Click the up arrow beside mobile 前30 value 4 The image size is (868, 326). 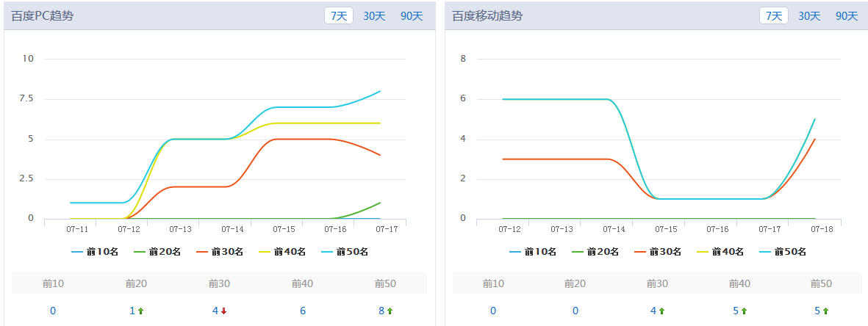[x=661, y=311]
